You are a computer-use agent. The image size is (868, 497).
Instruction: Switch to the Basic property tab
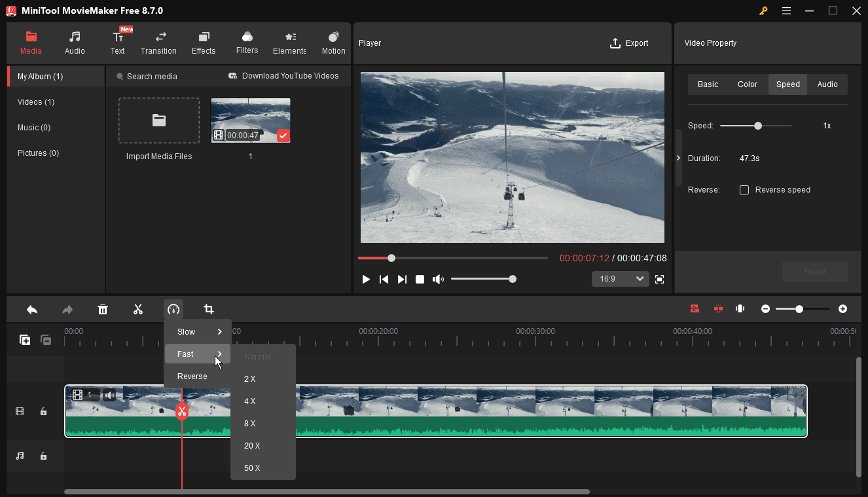coord(708,84)
